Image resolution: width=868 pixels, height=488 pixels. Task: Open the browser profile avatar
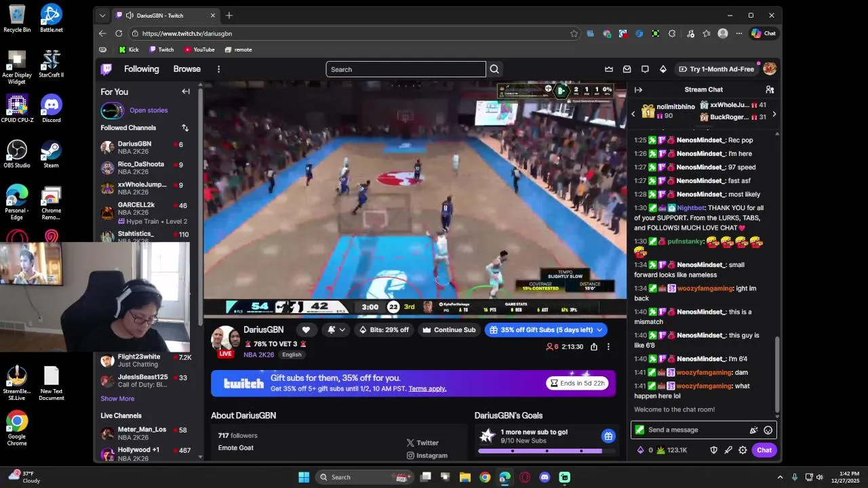point(723,33)
